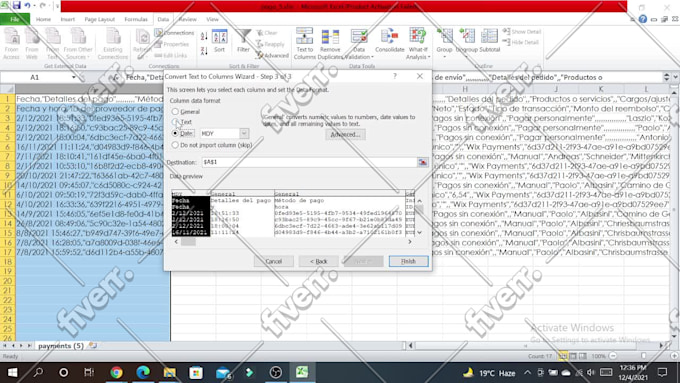This screenshot has height=383, width=680.
Task: Click the Back button in wizard
Action: tap(318, 261)
